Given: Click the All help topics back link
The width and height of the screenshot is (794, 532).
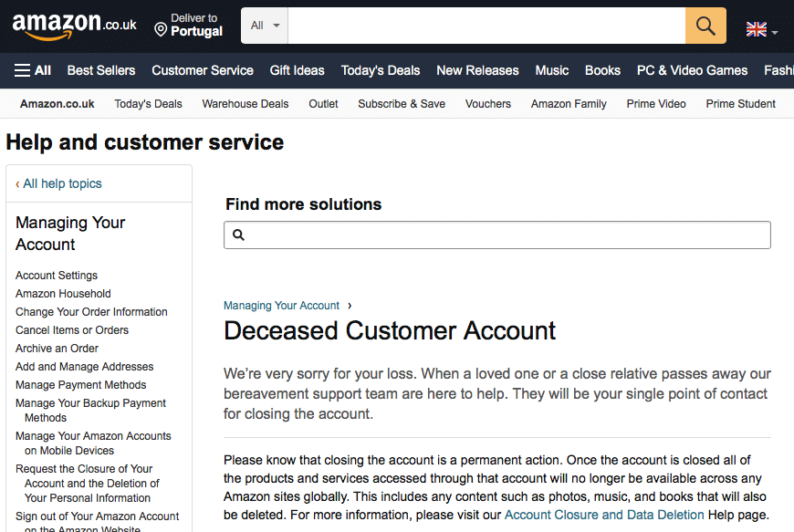Looking at the screenshot, I should pos(59,183).
